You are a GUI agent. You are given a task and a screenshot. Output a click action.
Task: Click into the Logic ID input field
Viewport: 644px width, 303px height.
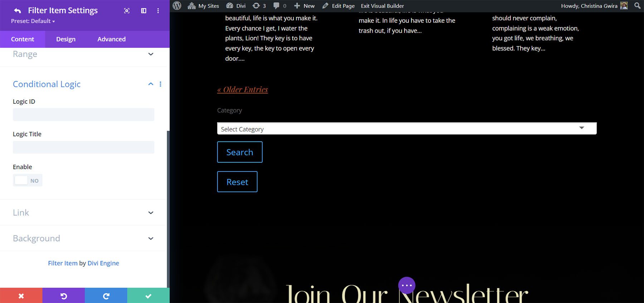(x=83, y=115)
